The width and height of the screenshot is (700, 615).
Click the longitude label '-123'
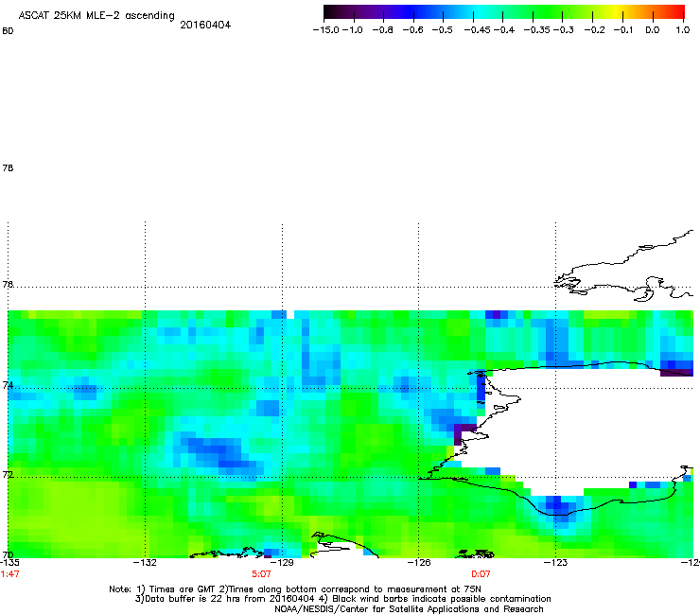tap(555, 562)
